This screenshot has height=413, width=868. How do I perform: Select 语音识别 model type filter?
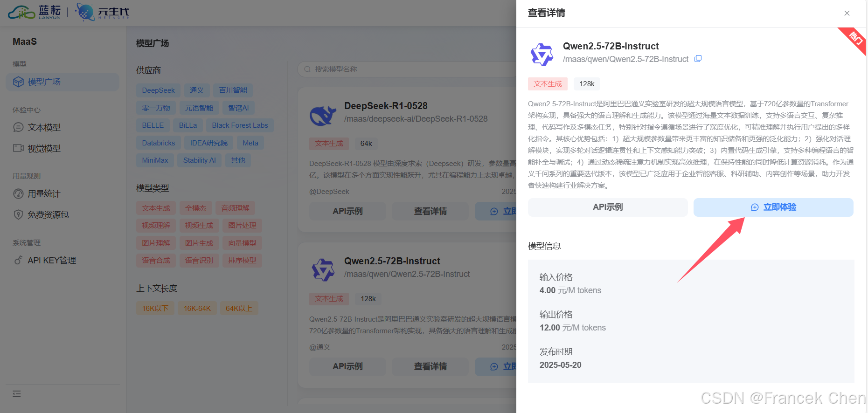[x=199, y=261]
